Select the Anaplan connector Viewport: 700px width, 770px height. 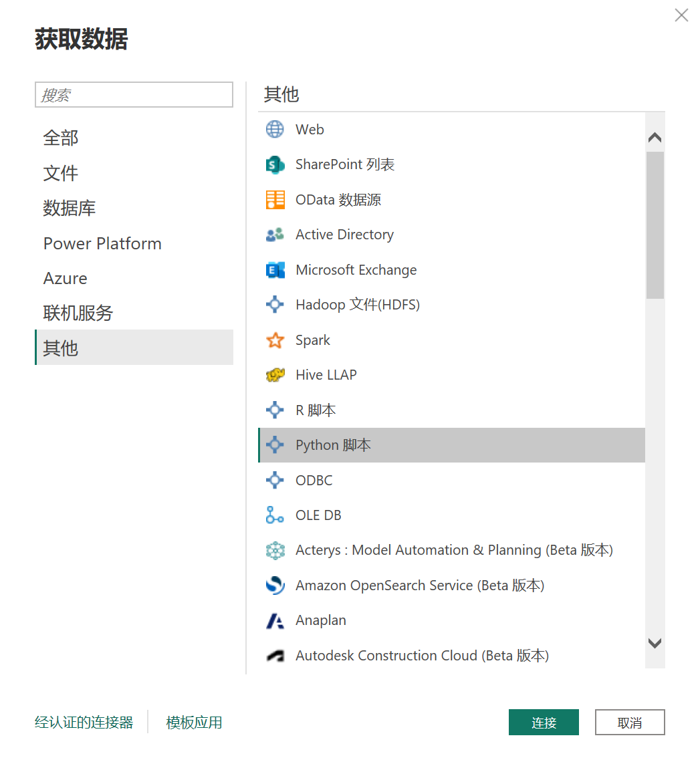tap(320, 620)
